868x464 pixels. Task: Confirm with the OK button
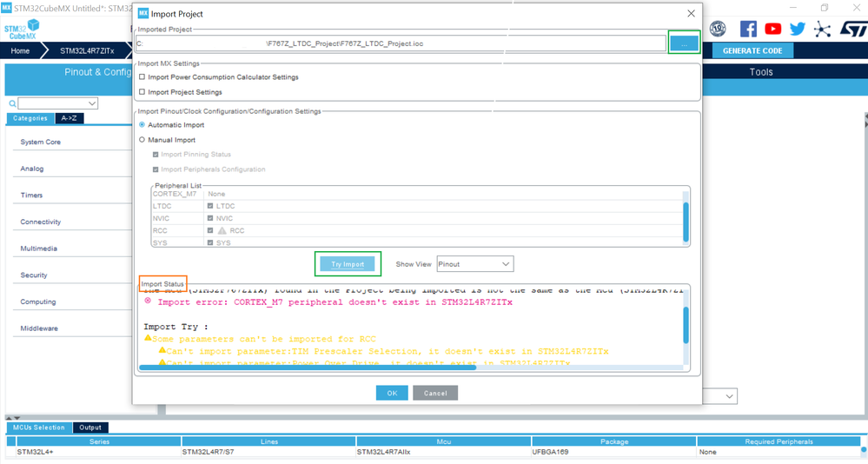coord(392,393)
